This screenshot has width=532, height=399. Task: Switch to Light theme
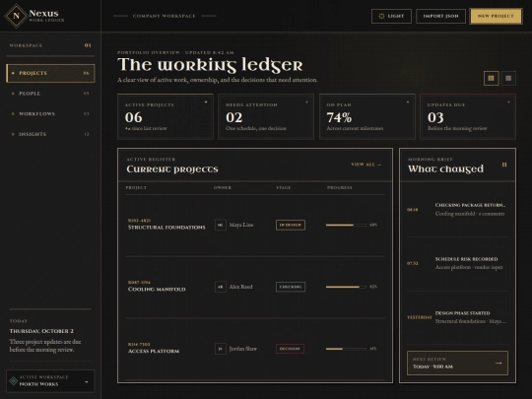coord(391,16)
